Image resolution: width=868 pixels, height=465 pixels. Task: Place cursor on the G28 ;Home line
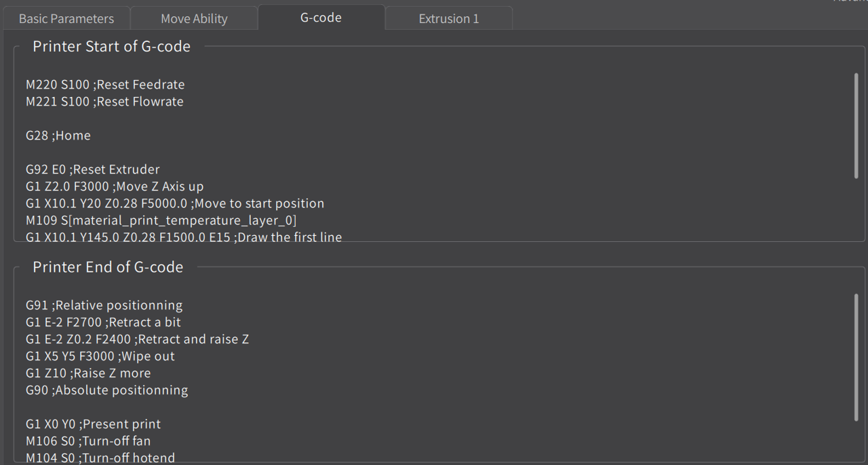pos(58,136)
